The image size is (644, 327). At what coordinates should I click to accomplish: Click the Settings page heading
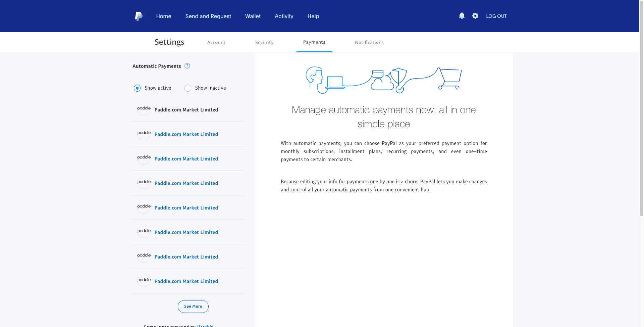(x=169, y=42)
